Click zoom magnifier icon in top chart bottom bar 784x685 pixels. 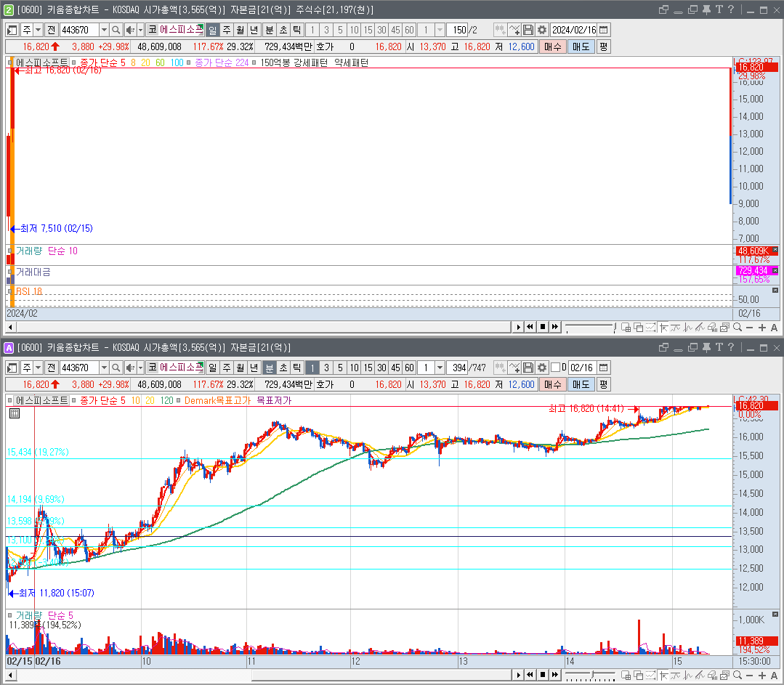(737, 328)
